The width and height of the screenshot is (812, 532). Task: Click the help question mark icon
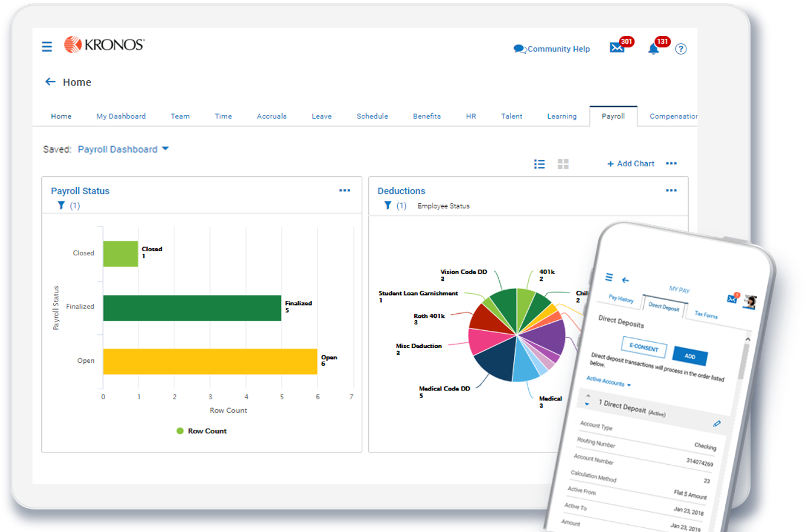680,49
